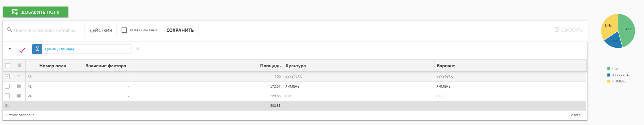This screenshot has width=644, height=125.
Task: Check the row checkbox for field 42
Action: (7, 86)
